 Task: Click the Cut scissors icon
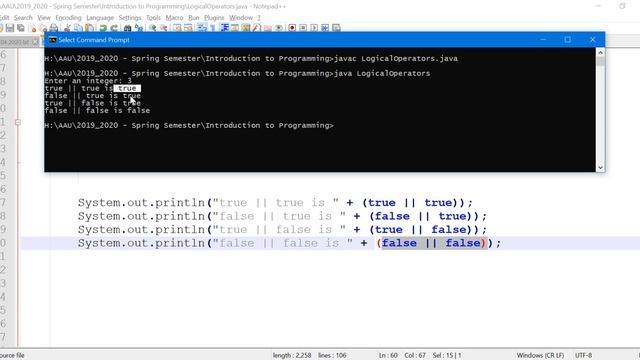pos(68,28)
